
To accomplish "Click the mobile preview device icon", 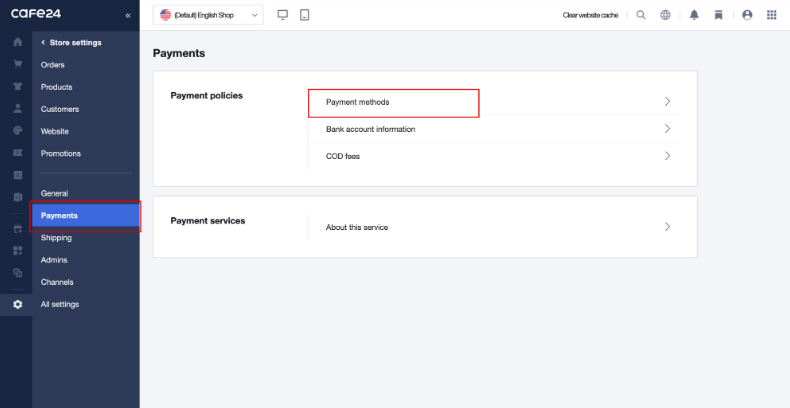I will pos(304,15).
